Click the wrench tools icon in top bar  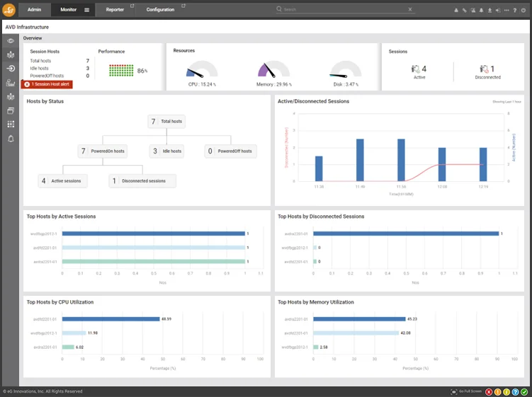465,10
